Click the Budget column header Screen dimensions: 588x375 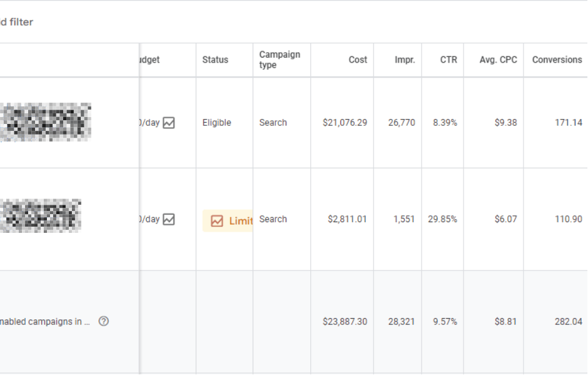coord(150,59)
